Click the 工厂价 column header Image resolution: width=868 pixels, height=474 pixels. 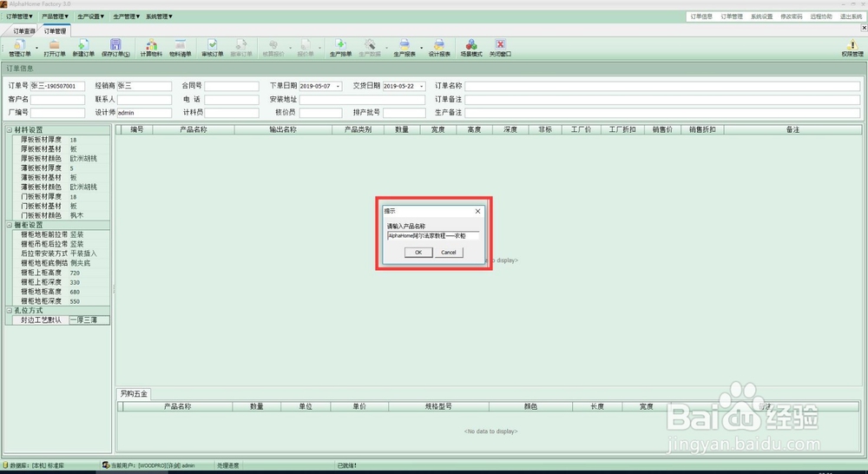[582, 129]
